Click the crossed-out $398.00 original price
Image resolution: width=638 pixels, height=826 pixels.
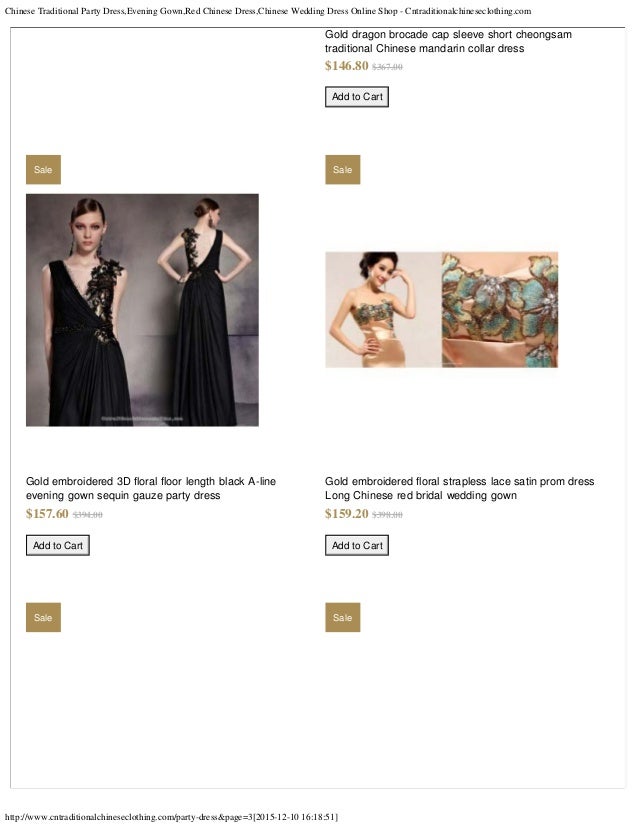[387, 515]
